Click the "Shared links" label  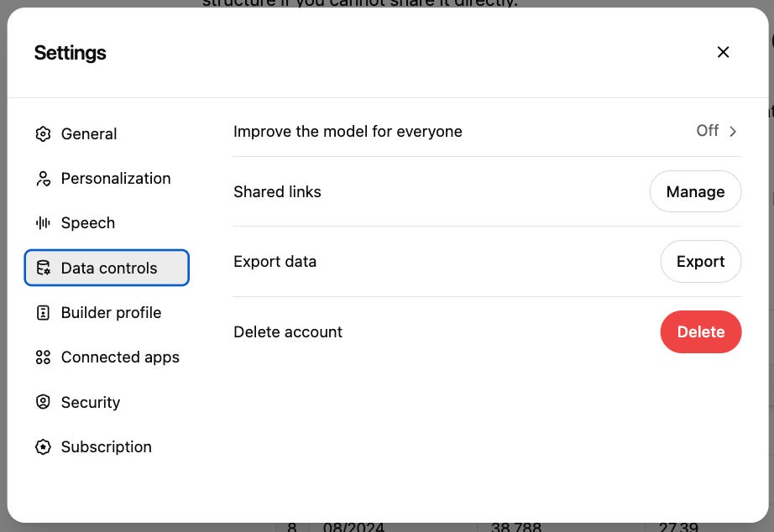point(277,191)
